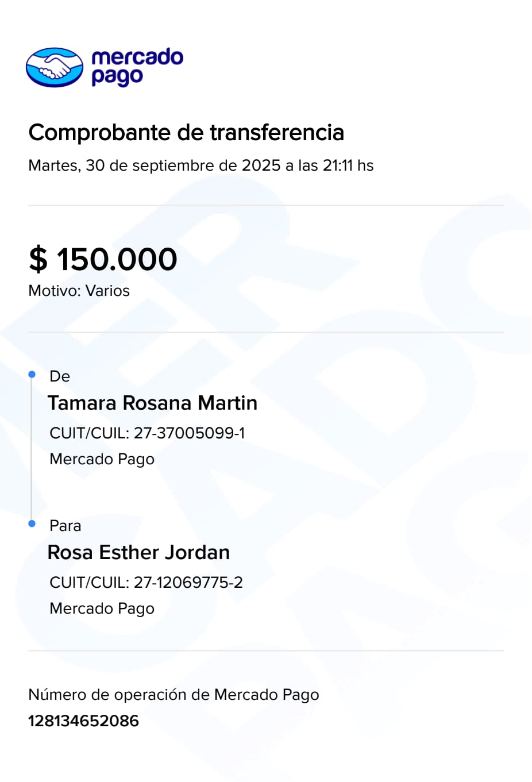Click the Mercado Pago handshake logo
Screen dimensions: 532x782
point(55,67)
